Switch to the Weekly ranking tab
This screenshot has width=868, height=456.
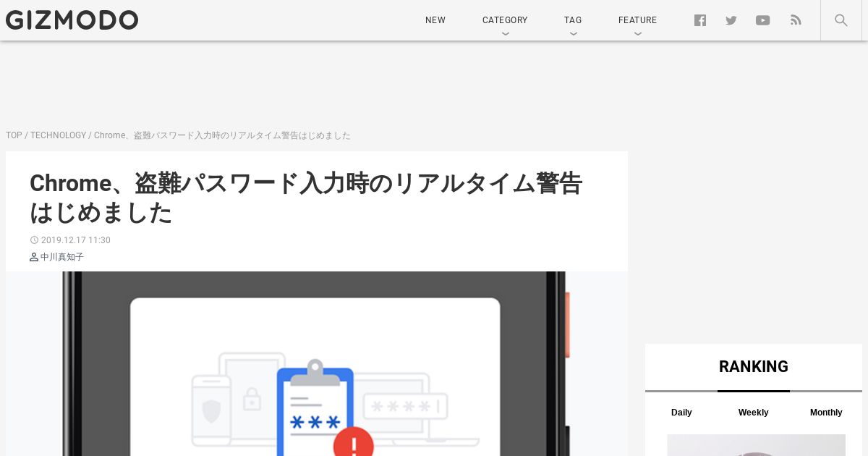click(753, 413)
